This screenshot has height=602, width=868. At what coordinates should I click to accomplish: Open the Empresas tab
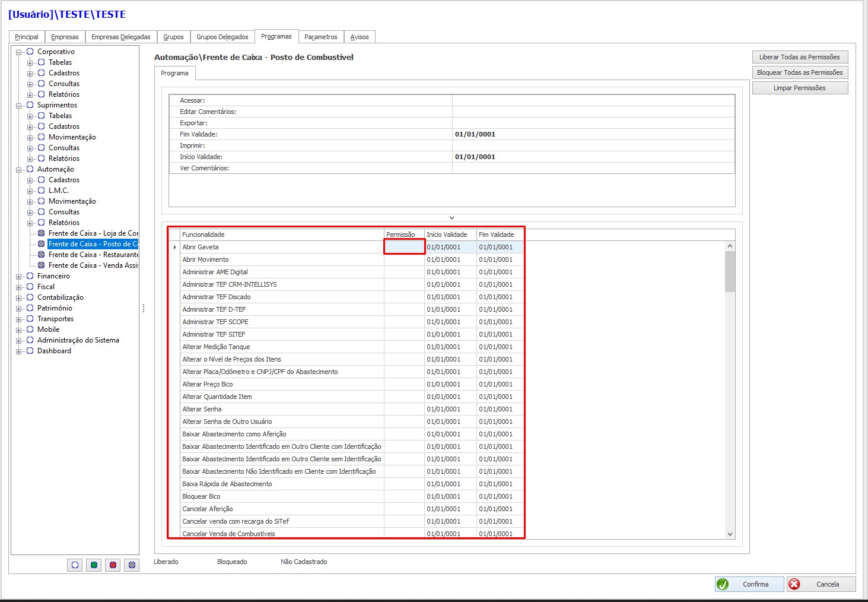point(65,37)
